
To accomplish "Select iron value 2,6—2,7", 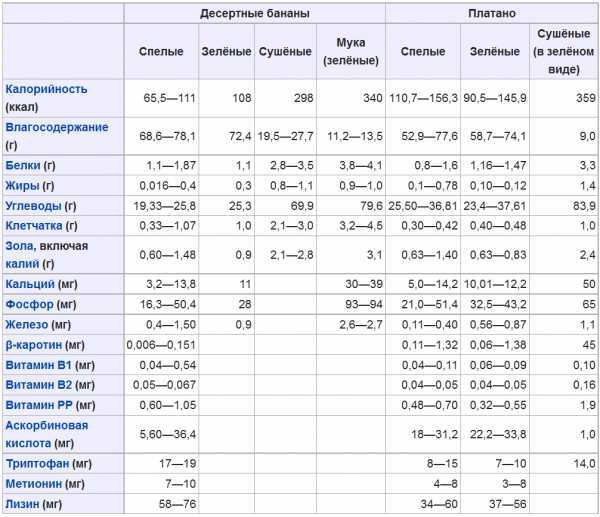I will (x=361, y=325).
